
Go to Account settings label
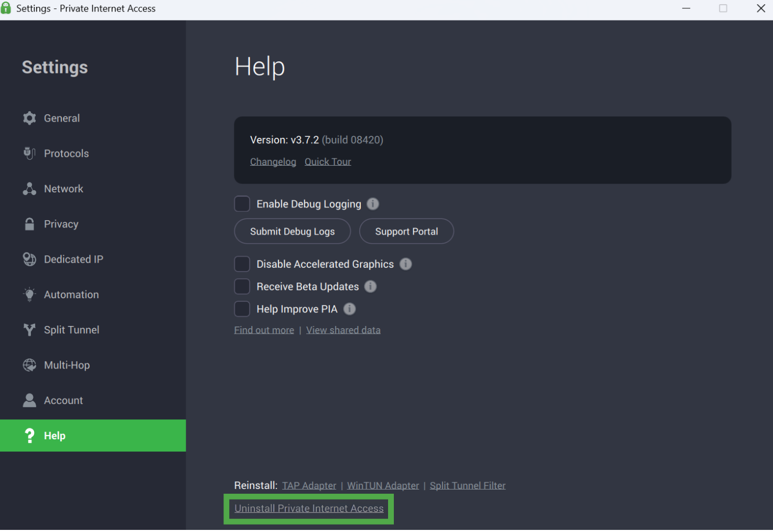click(63, 400)
